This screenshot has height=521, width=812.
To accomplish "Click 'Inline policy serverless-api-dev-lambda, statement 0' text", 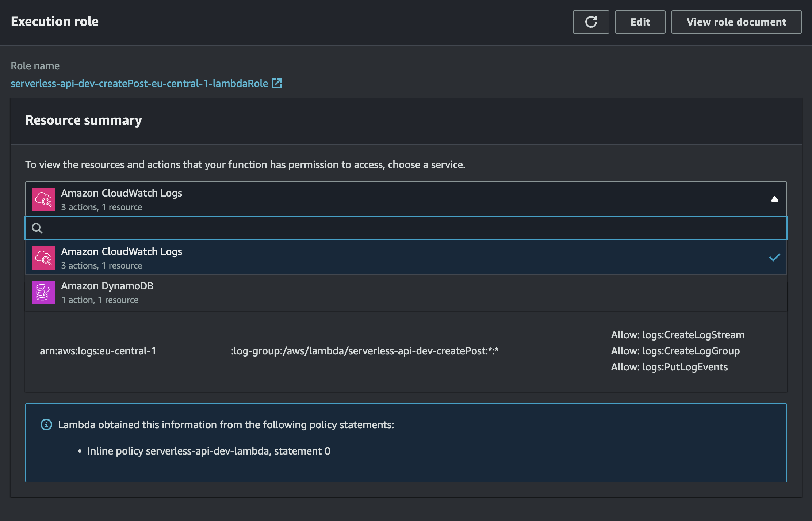I will click(208, 451).
